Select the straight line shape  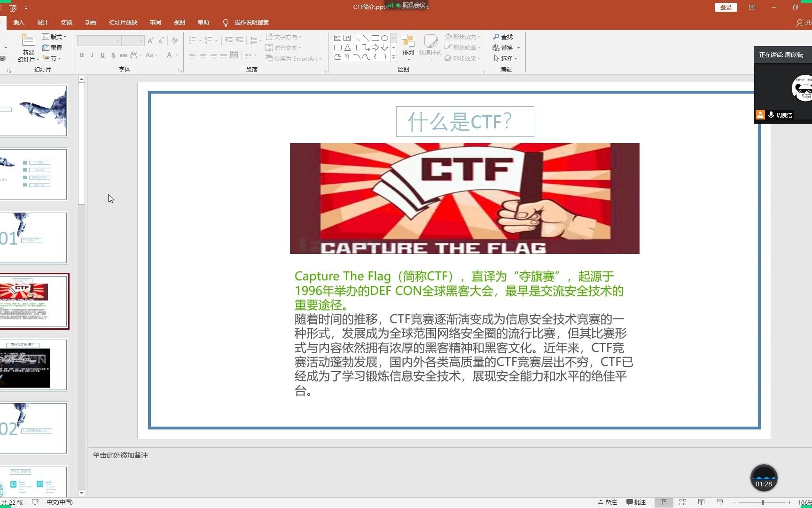tap(356, 38)
